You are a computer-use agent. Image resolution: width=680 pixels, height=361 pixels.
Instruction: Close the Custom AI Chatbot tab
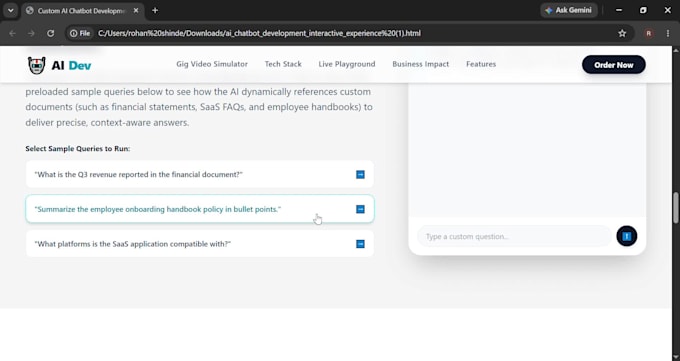pyautogui.click(x=136, y=10)
